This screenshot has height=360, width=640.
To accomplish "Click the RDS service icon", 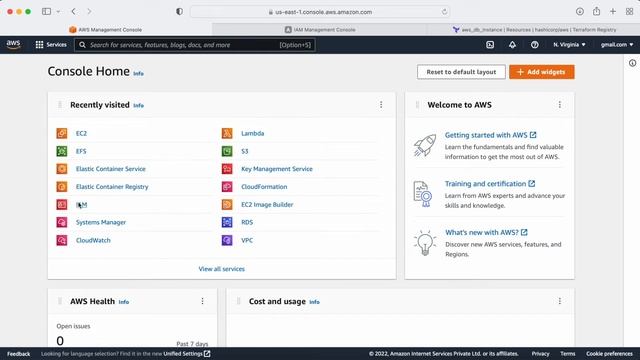I will coord(227,222).
